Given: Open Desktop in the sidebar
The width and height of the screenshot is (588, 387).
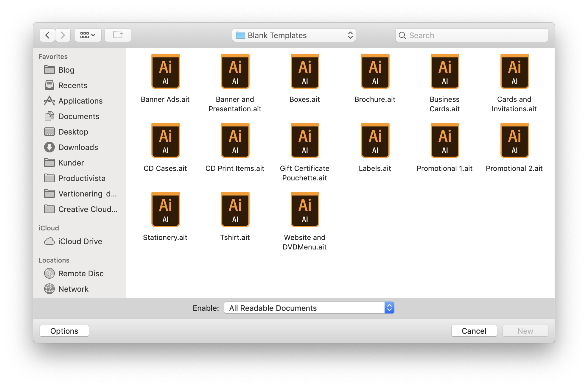Looking at the screenshot, I should (x=80, y=132).
